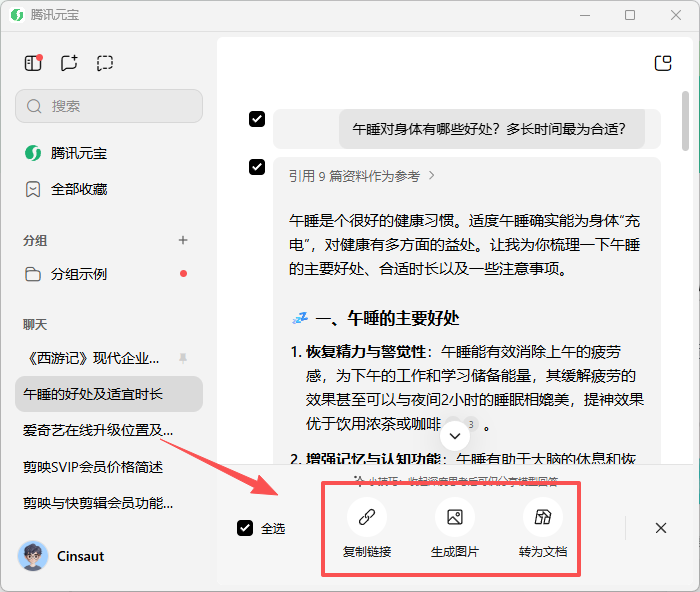The height and width of the screenshot is (592, 700).
Task: Click the 复制链接 link icon
Action: (367, 517)
